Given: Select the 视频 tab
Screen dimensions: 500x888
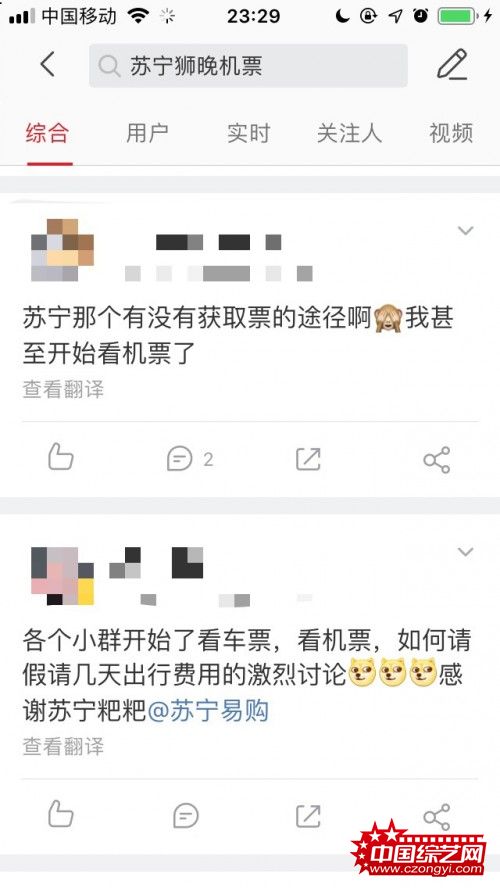Looking at the screenshot, I should click(451, 133).
